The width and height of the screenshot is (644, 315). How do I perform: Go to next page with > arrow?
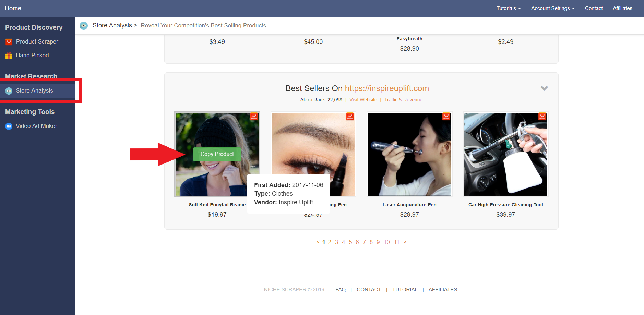point(405,242)
